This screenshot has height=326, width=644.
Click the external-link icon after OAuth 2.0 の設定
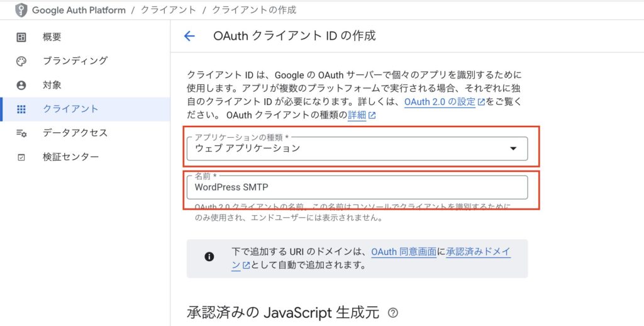coord(481,103)
